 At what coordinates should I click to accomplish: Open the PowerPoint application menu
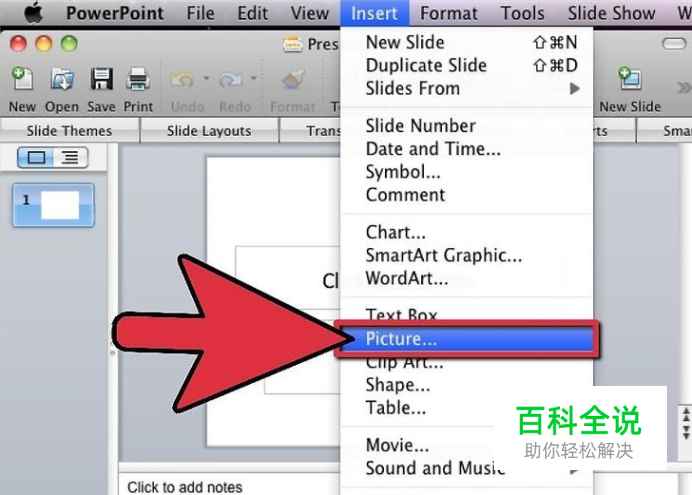pyautogui.click(x=115, y=13)
